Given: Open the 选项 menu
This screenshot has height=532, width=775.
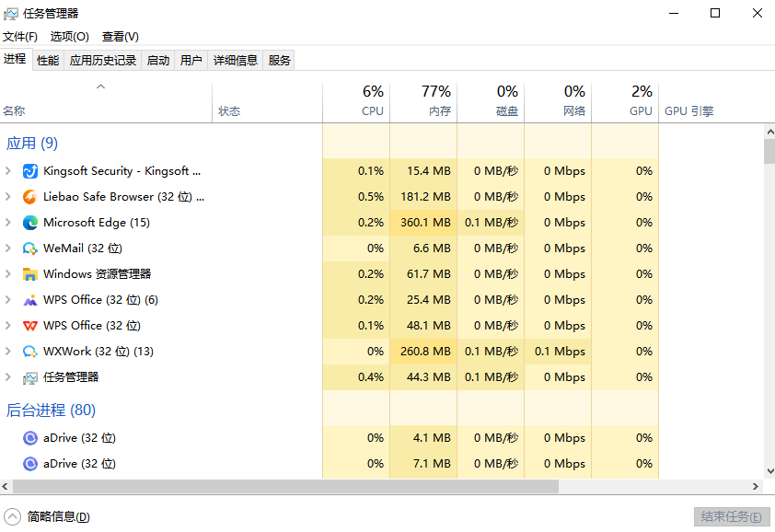Looking at the screenshot, I should pyautogui.click(x=68, y=37).
